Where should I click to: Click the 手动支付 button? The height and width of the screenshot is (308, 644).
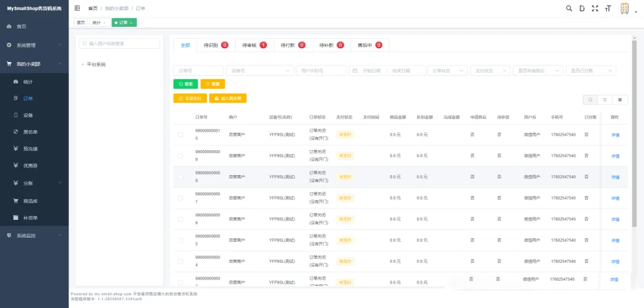(x=190, y=98)
